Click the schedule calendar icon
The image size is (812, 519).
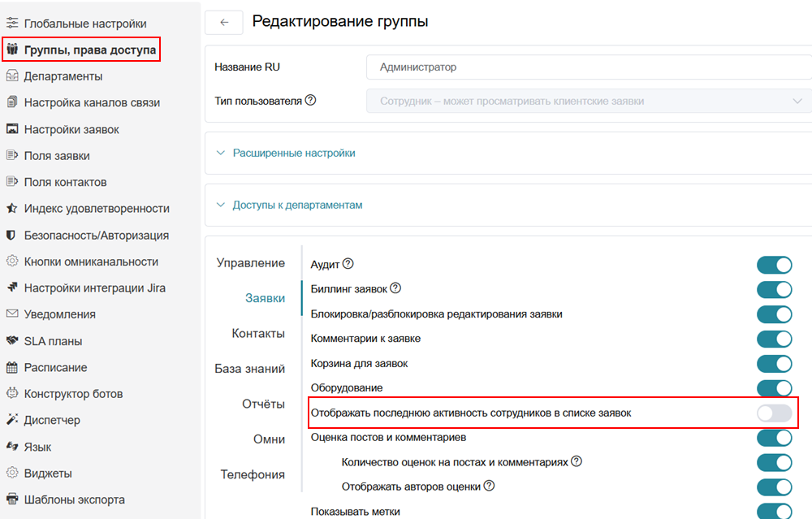(12, 367)
